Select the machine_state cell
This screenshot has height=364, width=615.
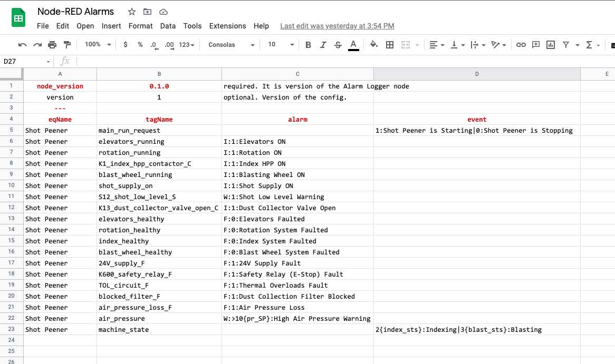159,330
